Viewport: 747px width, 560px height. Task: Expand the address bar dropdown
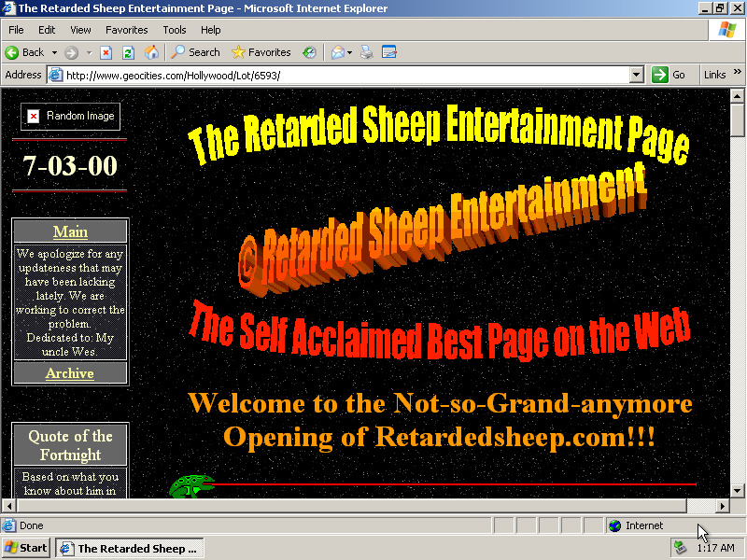(637, 76)
